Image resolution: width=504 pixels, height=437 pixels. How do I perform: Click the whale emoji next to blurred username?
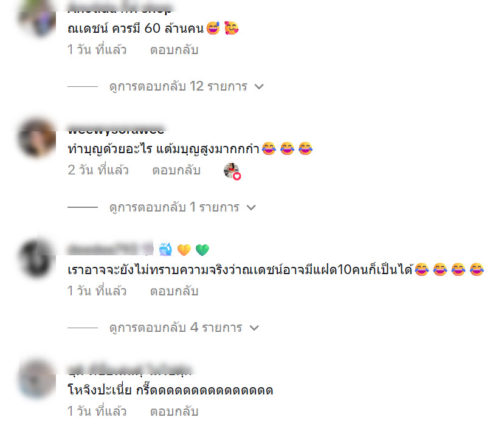165,249
